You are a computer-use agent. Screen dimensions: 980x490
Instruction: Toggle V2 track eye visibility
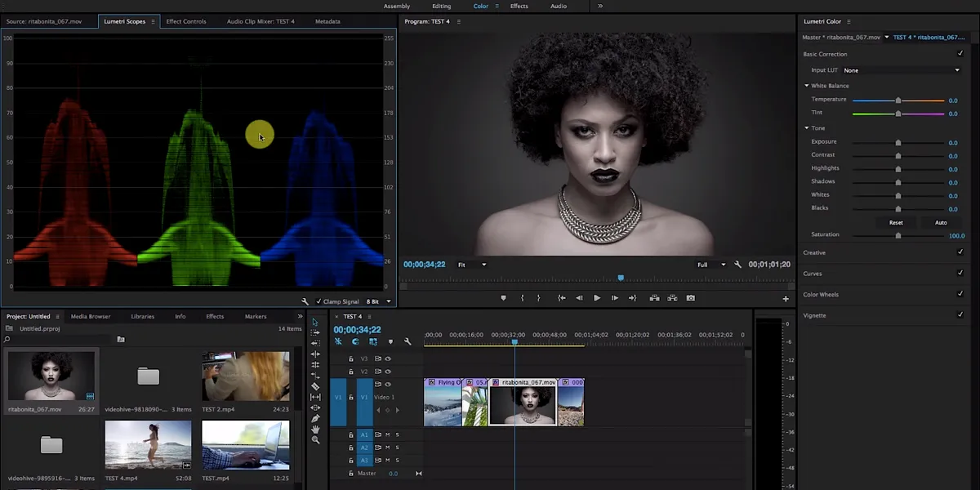click(388, 372)
